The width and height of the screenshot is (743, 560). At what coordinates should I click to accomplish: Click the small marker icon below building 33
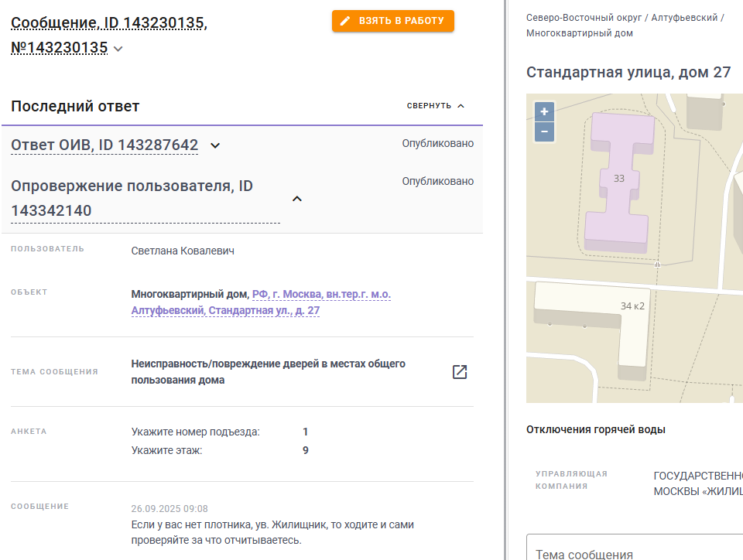coord(657,265)
